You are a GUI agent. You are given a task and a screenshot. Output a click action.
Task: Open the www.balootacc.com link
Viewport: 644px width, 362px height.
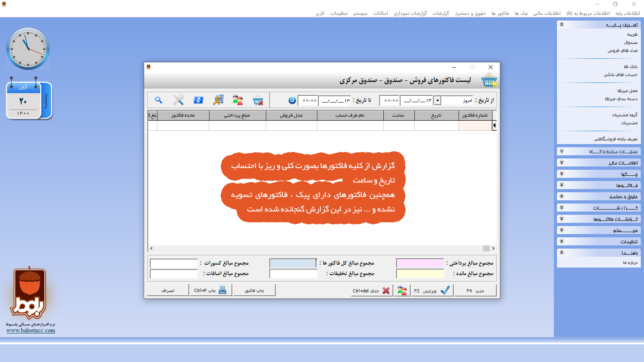(x=31, y=331)
